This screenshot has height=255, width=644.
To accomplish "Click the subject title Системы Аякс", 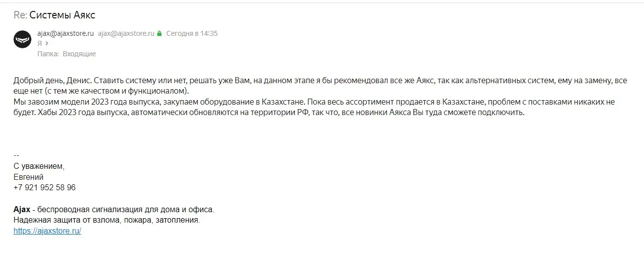I will [x=62, y=15].
